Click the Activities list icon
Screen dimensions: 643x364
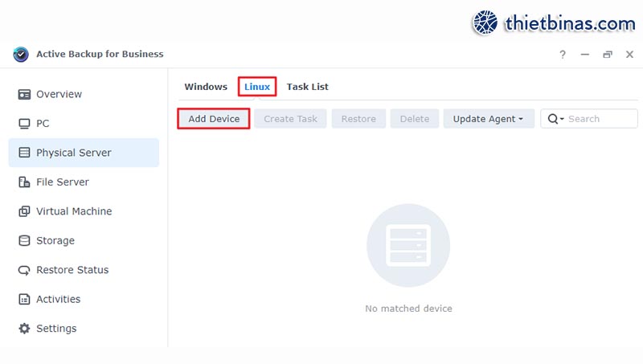pos(24,299)
